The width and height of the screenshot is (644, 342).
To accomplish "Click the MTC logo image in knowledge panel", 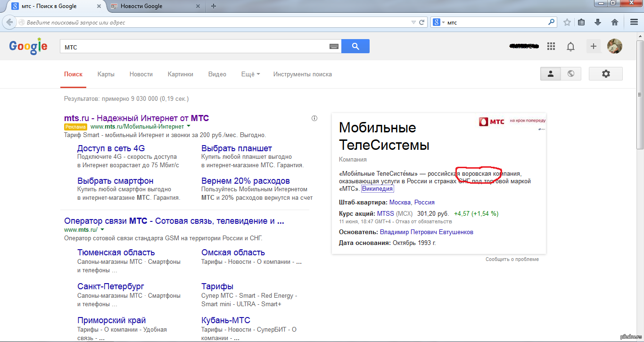I will point(512,122).
